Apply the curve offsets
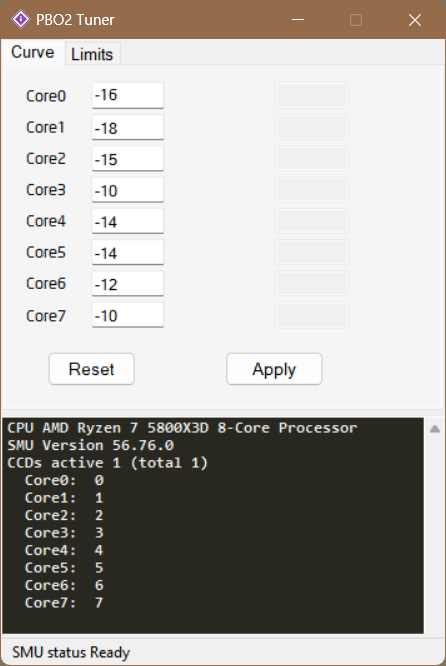Viewport: 446px width, 666px height. pos(274,369)
